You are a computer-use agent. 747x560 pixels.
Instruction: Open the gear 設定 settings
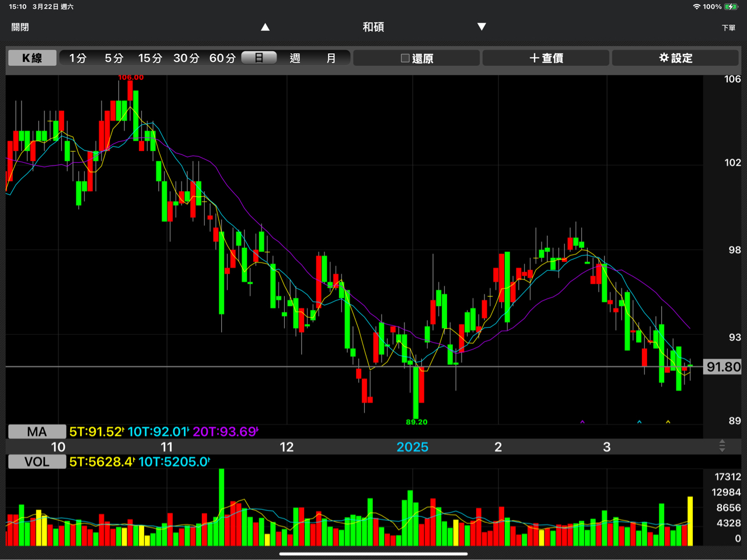tap(675, 58)
